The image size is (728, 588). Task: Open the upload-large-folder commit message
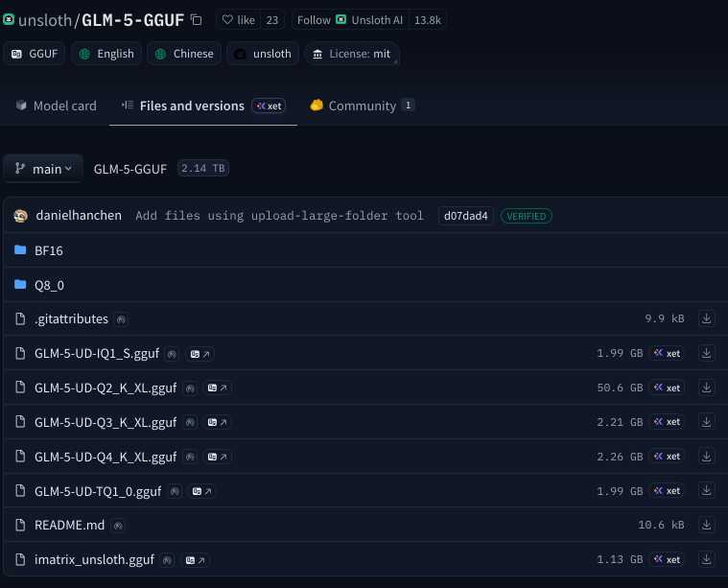click(x=279, y=216)
